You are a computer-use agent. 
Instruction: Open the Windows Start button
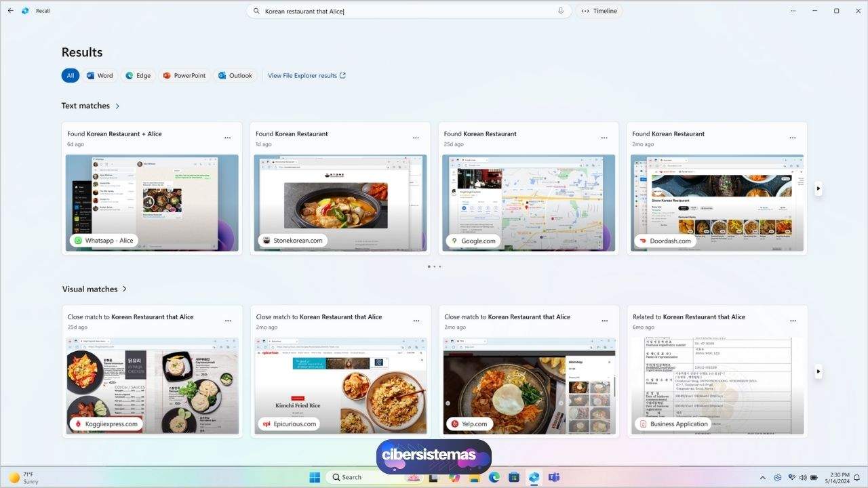pos(315,477)
